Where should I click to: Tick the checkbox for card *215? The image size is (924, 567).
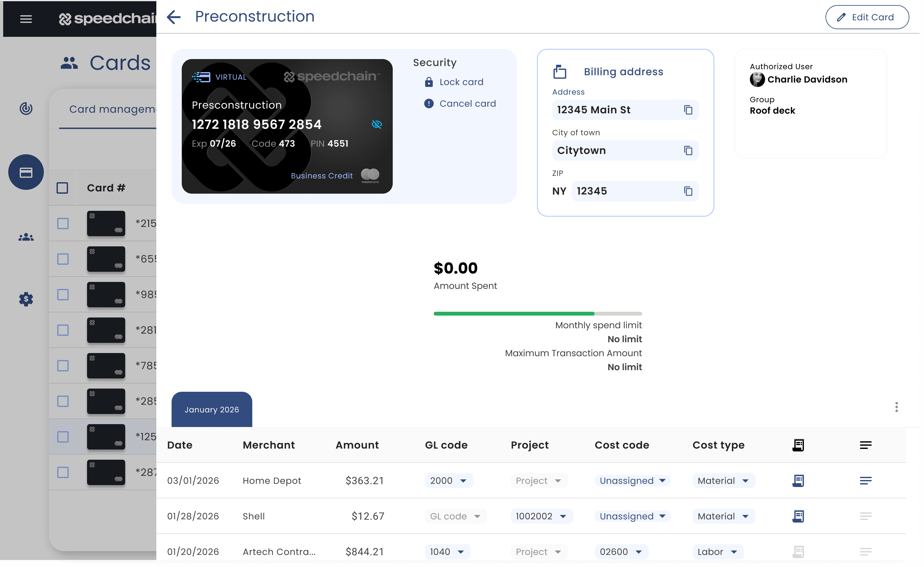coord(63,223)
